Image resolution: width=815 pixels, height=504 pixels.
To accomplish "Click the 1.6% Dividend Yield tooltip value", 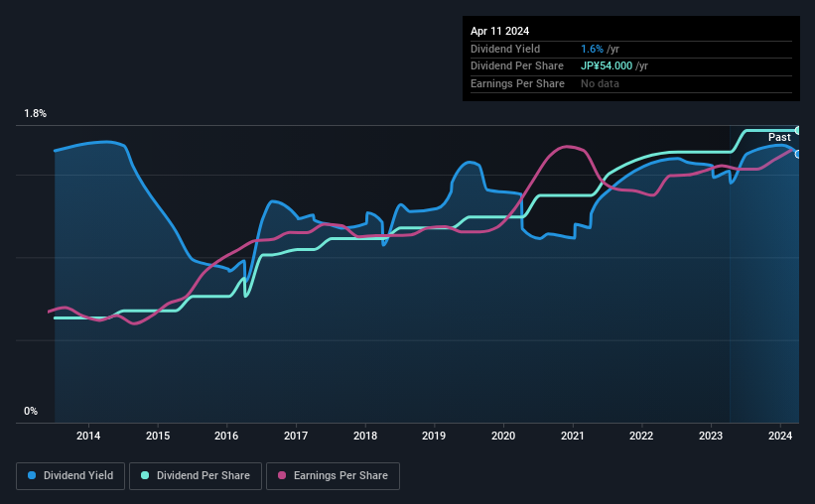I will [592, 49].
